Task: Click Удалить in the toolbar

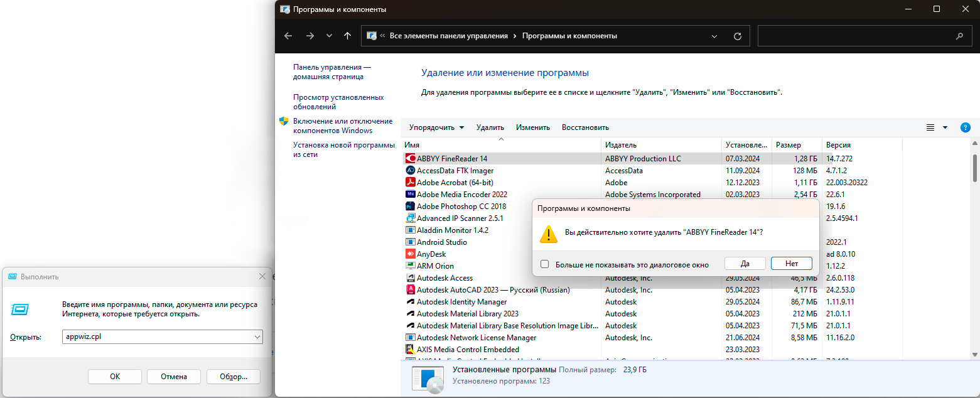Action: coord(490,127)
